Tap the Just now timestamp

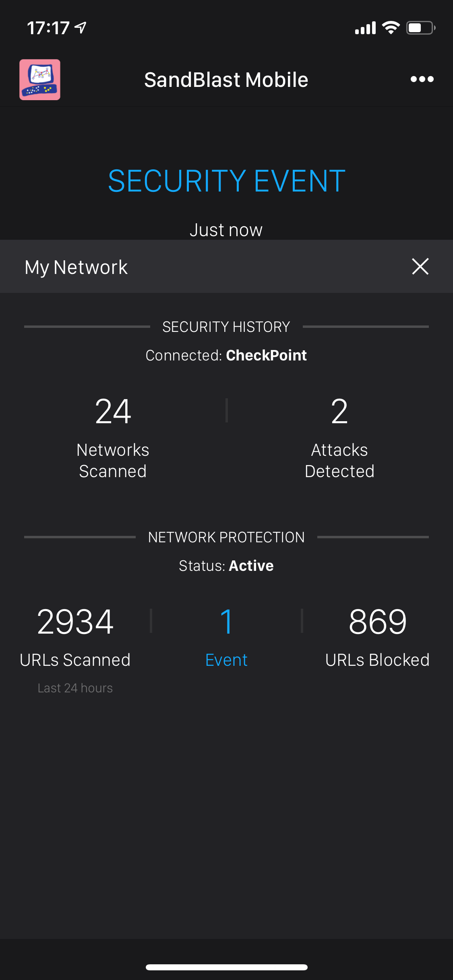click(x=226, y=230)
